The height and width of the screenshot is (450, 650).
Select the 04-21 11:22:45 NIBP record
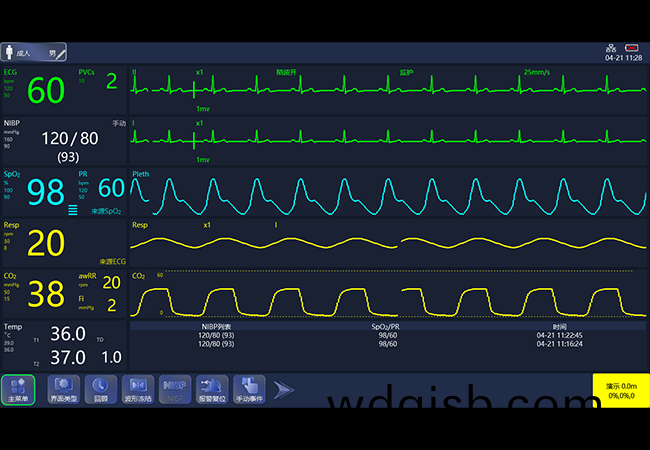[559, 335]
